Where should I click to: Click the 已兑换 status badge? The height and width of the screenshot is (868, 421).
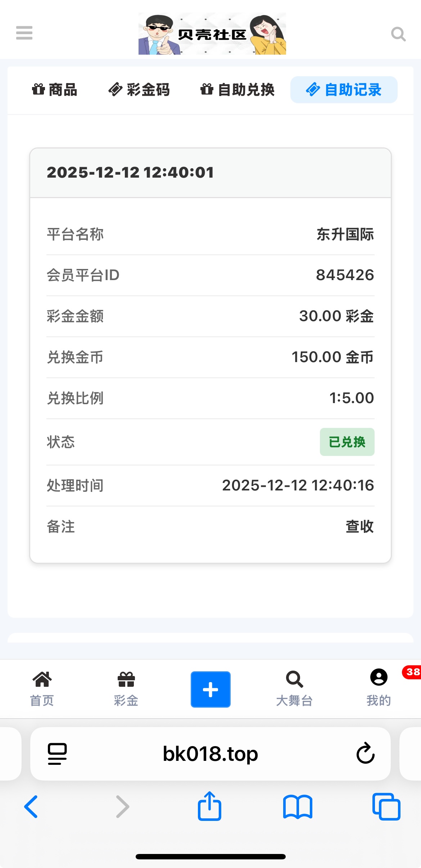tap(347, 442)
